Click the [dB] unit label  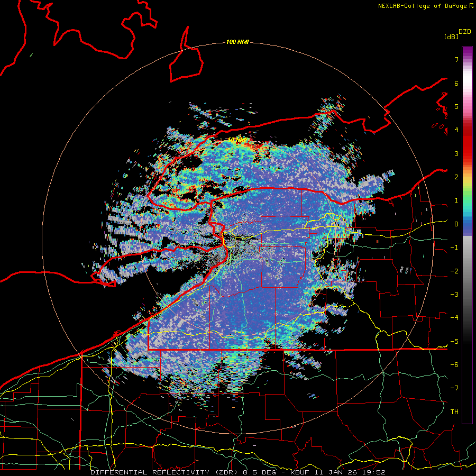pos(451,36)
